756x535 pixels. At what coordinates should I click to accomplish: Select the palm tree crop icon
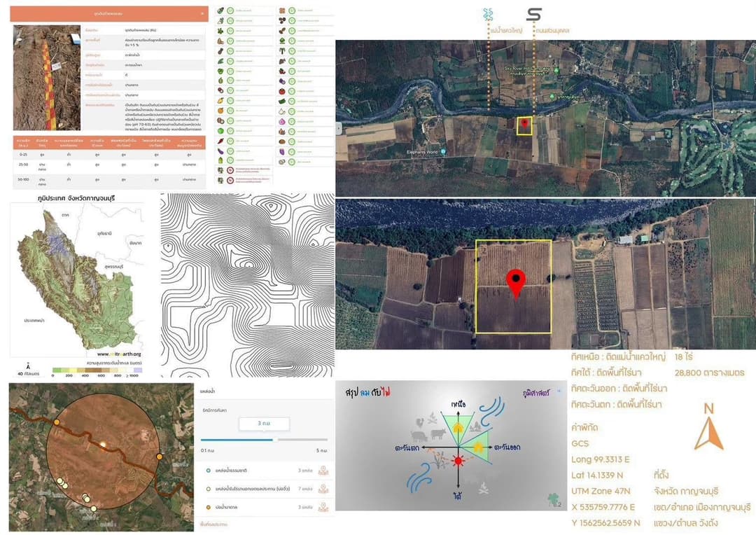(282, 50)
